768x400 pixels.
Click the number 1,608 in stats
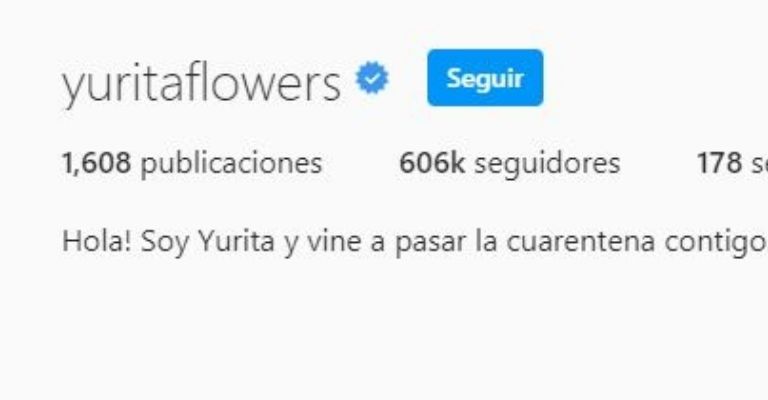(96, 163)
